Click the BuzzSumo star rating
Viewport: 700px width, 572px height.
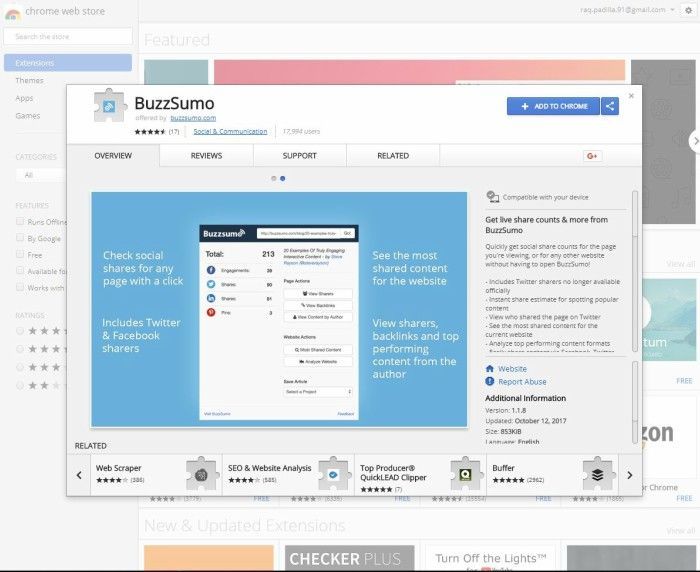click(x=150, y=132)
